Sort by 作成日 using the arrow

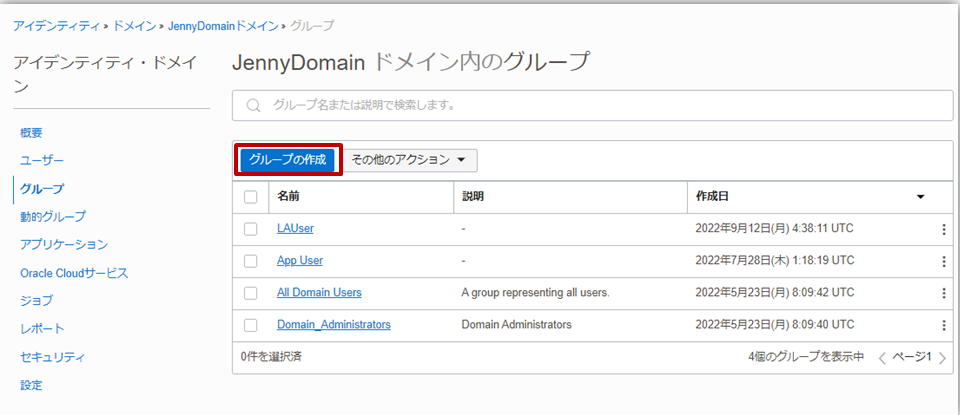[x=920, y=197]
